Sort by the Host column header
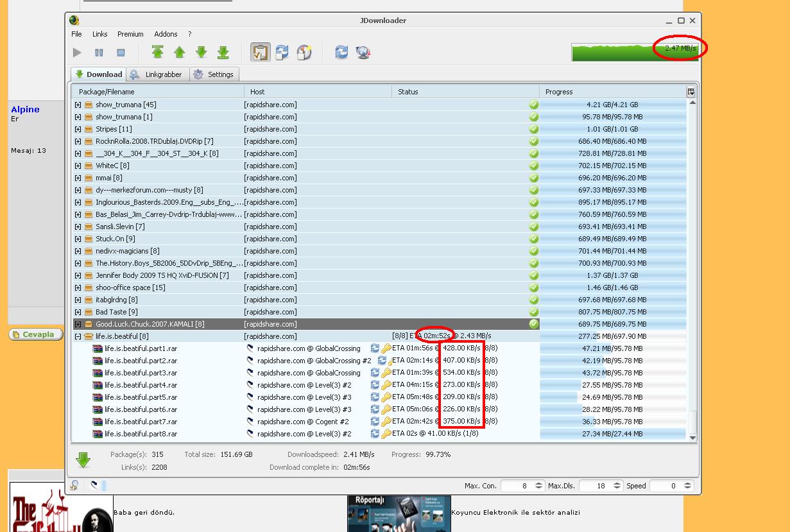Viewport: 790px width, 532px height. tap(318, 92)
